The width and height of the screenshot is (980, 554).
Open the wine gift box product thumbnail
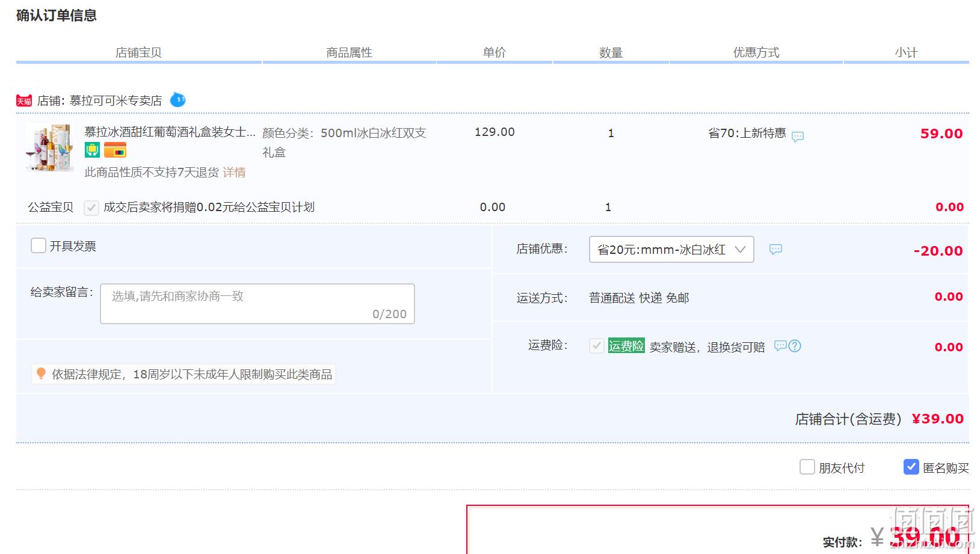pyautogui.click(x=49, y=148)
